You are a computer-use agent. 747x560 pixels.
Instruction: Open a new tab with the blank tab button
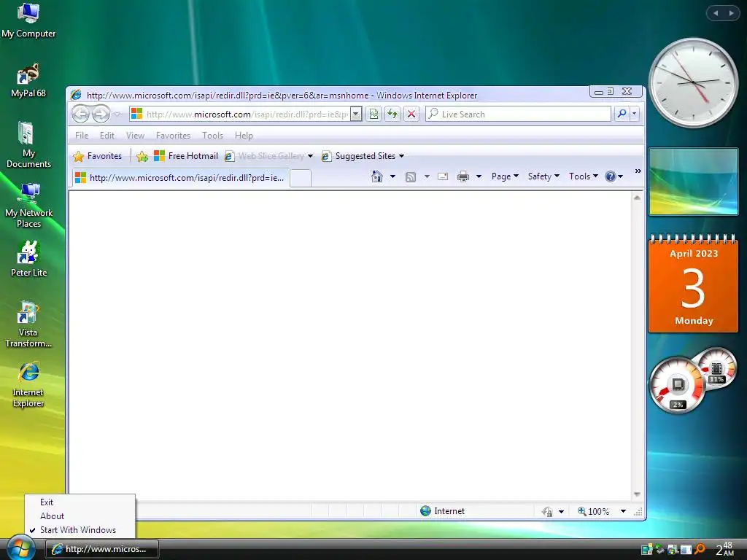301,179
